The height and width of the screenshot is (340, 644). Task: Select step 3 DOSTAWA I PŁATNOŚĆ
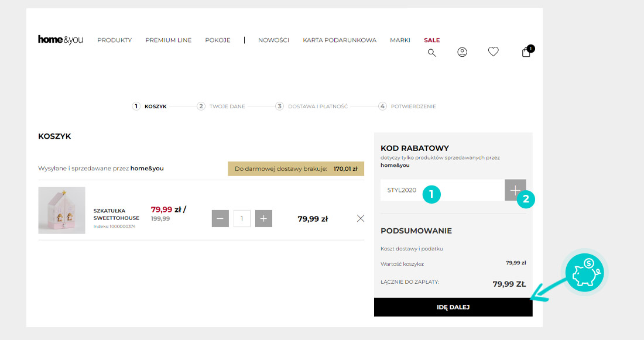(x=311, y=107)
